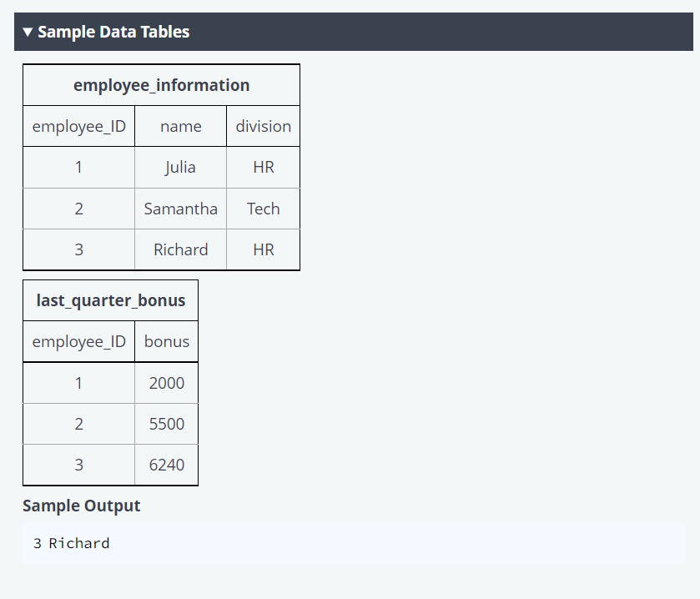Screen dimensions: 700x599
Task: Select the Richard cell in employee table
Action: coord(181,249)
